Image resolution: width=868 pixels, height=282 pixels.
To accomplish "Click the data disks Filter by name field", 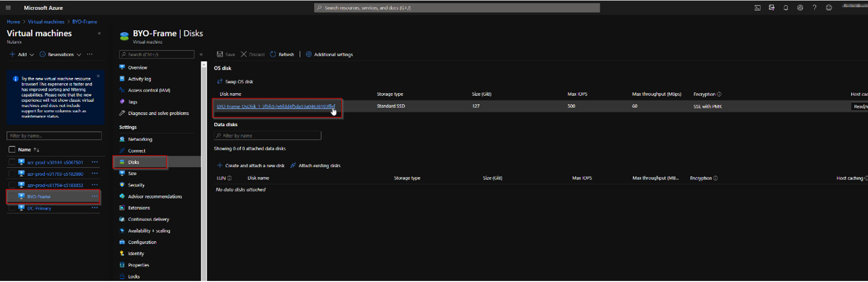I will pos(267,136).
